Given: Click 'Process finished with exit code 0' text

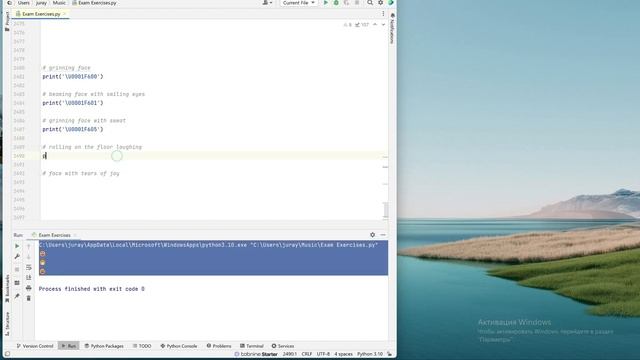Looking at the screenshot, I should click(x=91, y=289).
